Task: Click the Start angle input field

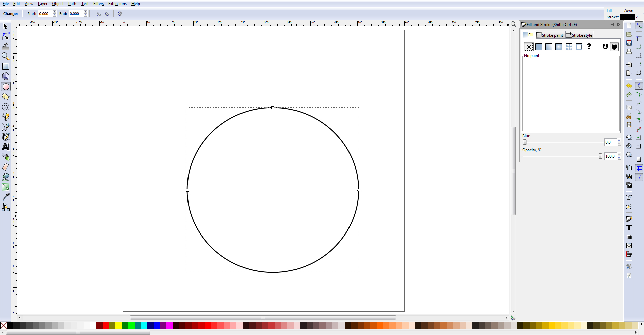Action: [x=45, y=14]
